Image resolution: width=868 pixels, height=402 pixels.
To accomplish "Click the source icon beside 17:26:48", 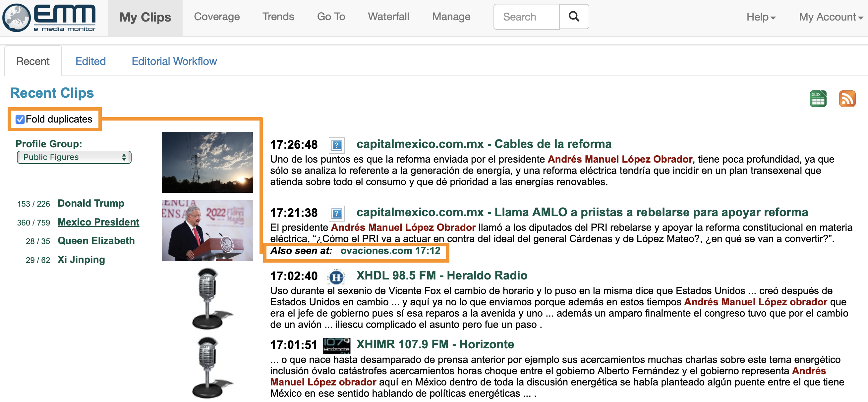I will [336, 145].
